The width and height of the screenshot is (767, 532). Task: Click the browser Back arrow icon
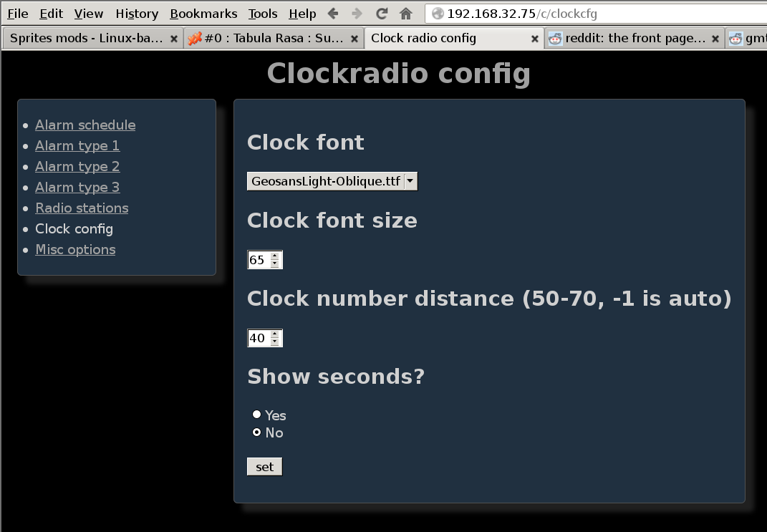[333, 14]
